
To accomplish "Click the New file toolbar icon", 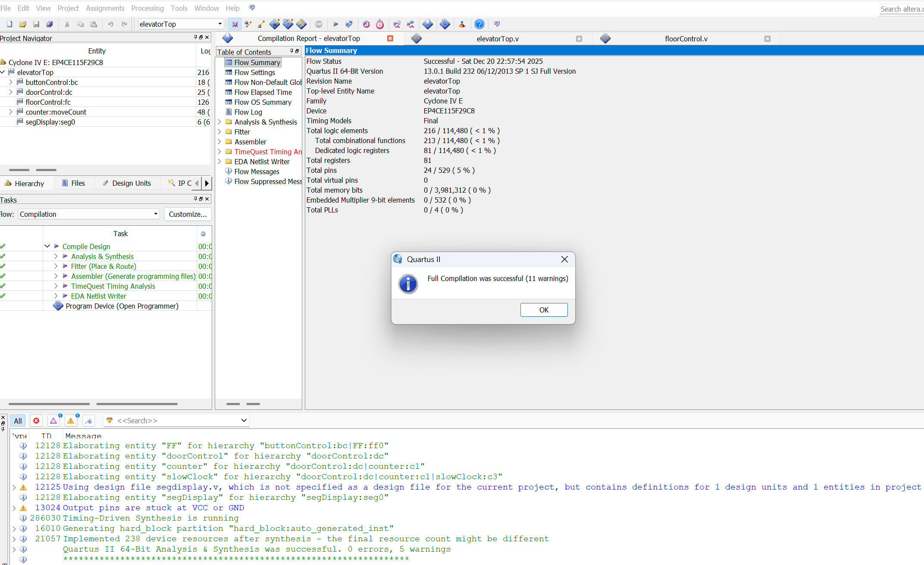I will tap(9, 24).
